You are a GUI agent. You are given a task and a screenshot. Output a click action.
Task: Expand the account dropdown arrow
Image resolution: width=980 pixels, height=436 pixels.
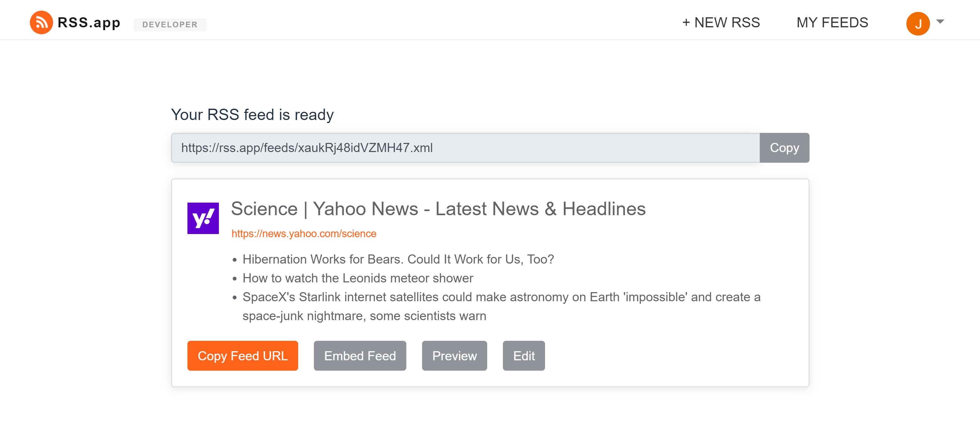click(x=940, y=22)
